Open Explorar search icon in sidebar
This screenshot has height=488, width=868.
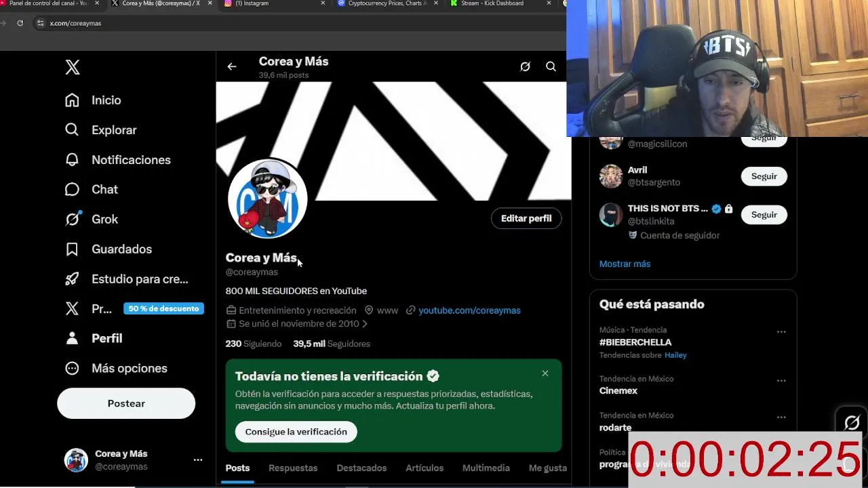(72, 129)
